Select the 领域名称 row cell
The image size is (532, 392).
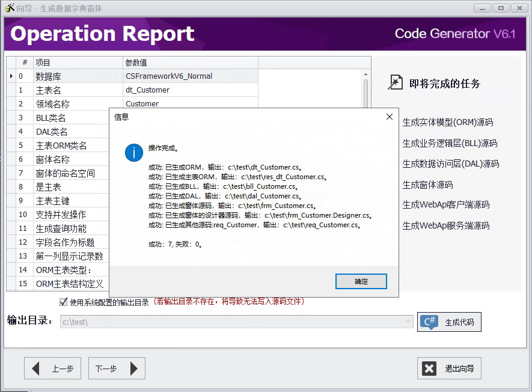pos(78,104)
